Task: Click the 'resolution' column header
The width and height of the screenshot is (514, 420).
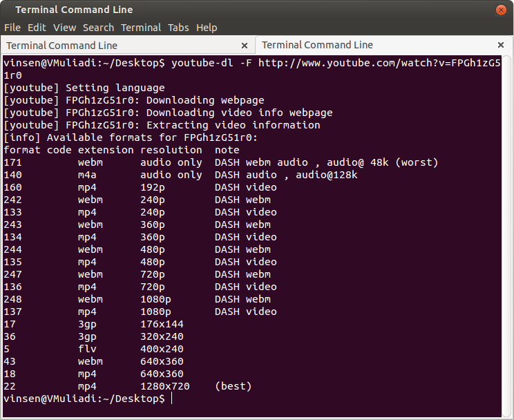Action: pyautogui.click(x=171, y=150)
